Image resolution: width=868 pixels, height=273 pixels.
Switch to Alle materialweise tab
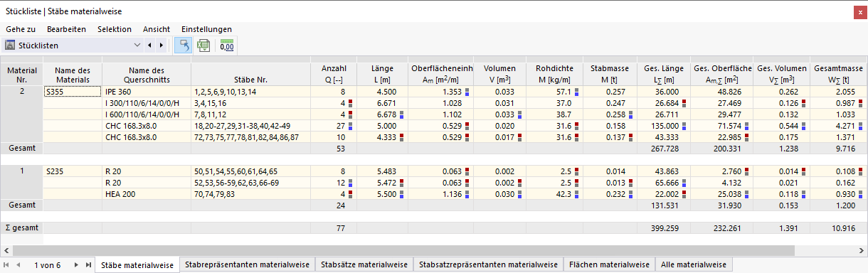coord(694,265)
